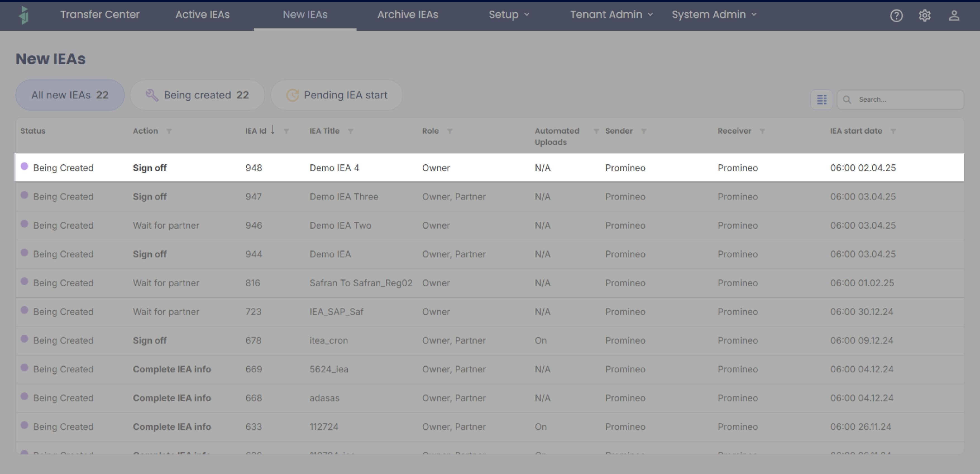Image resolution: width=980 pixels, height=474 pixels.
Task: Open the help question mark icon
Action: [x=896, y=16]
